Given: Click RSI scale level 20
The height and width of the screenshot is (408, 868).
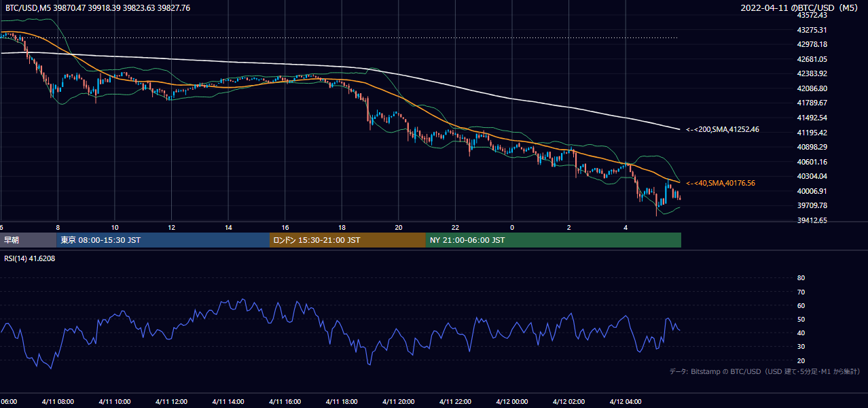Looking at the screenshot, I should (x=801, y=360).
